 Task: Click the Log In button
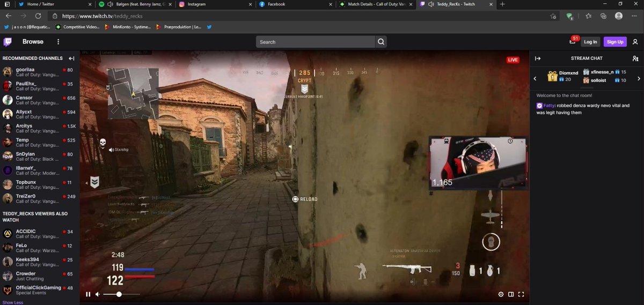click(x=590, y=42)
